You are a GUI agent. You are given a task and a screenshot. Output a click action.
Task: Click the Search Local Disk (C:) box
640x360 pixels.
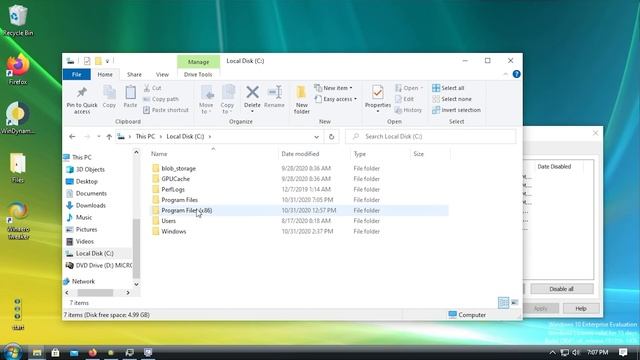point(431,136)
